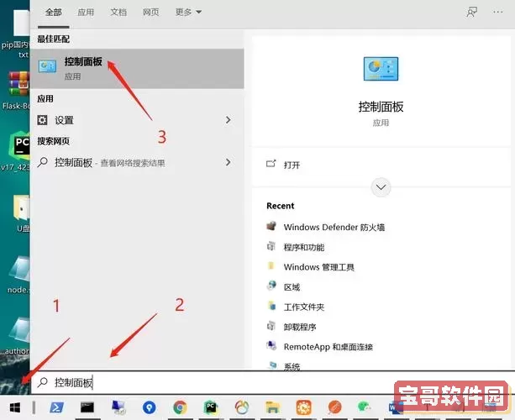Open the blue map pin app
The width and height of the screenshot is (515, 420).
pos(149,407)
